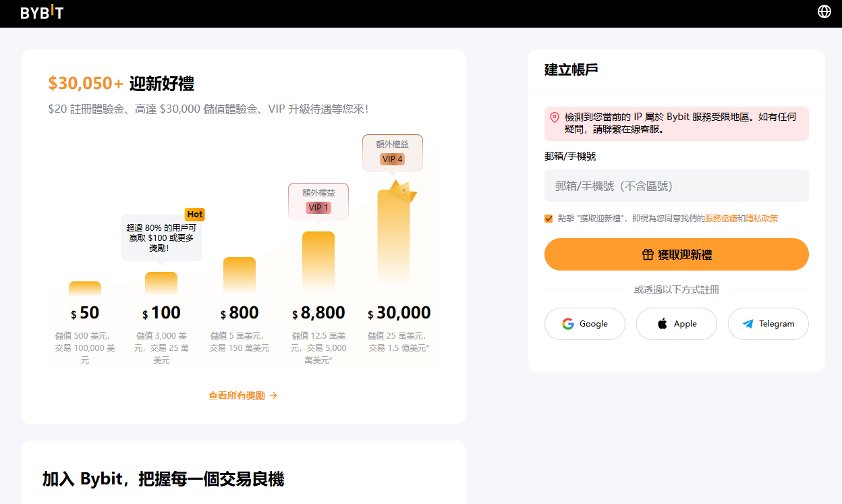Sign up with Google
The width and height of the screenshot is (842, 504).
(x=585, y=324)
